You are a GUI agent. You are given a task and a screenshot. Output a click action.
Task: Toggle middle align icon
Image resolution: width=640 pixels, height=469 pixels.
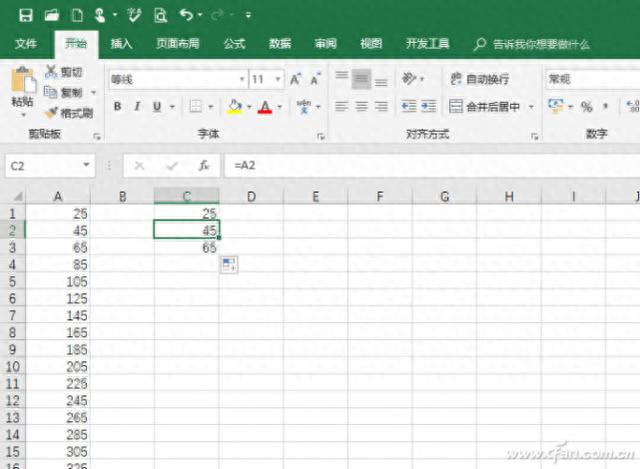(361, 78)
